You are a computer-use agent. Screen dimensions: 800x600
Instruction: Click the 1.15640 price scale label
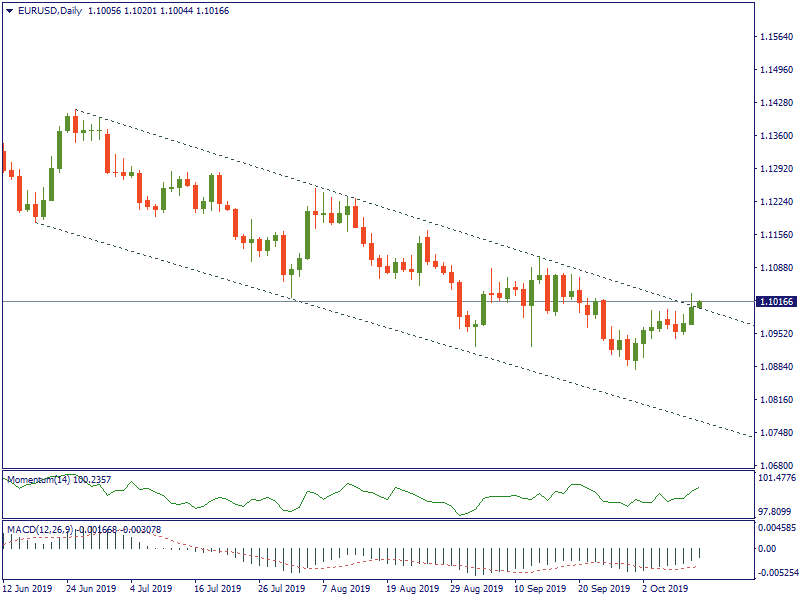coord(776,37)
